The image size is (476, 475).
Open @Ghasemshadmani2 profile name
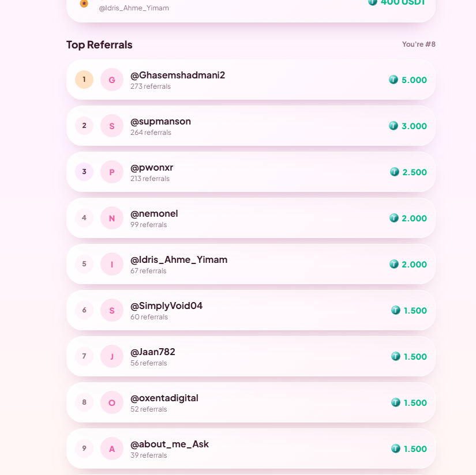coord(178,75)
